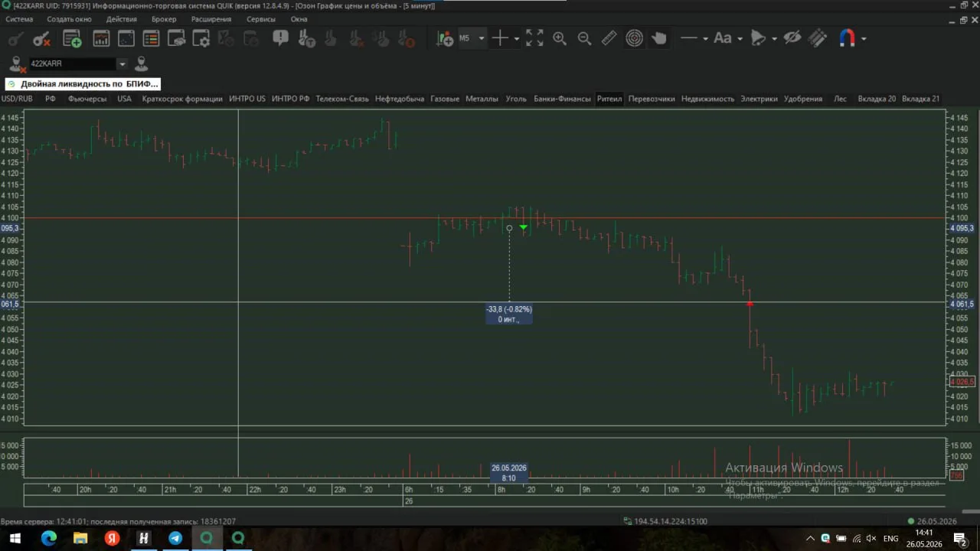Open the Действия menu
The width and height of the screenshot is (980, 551).
tap(122, 19)
